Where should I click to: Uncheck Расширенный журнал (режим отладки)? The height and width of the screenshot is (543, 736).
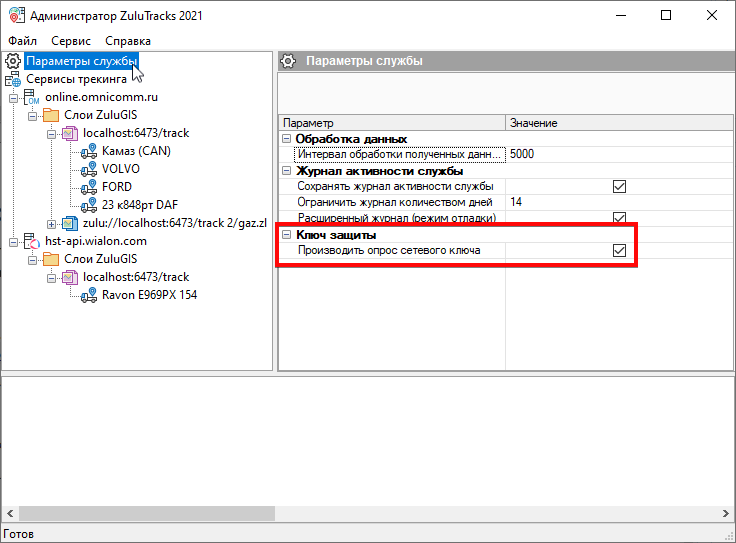619,217
